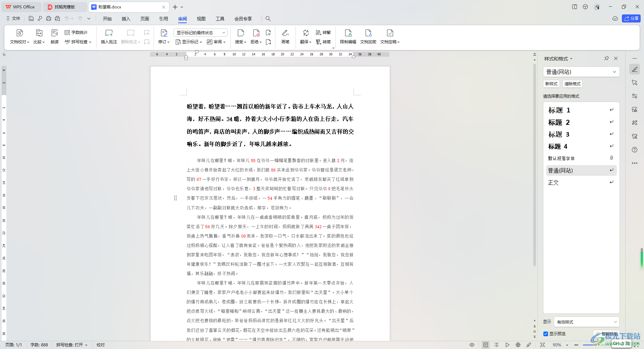Open a new tab with plus button
This screenshot has width=644, height=349.
coord(175,7)
